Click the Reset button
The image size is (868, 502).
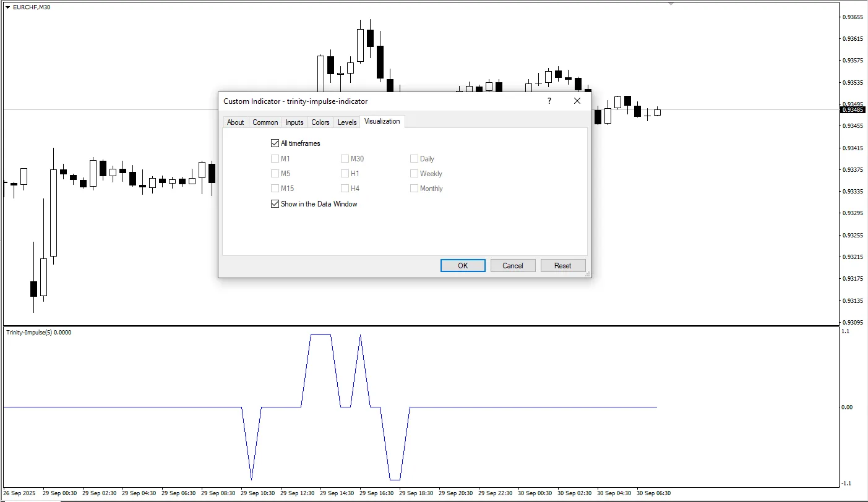point(563,266)
